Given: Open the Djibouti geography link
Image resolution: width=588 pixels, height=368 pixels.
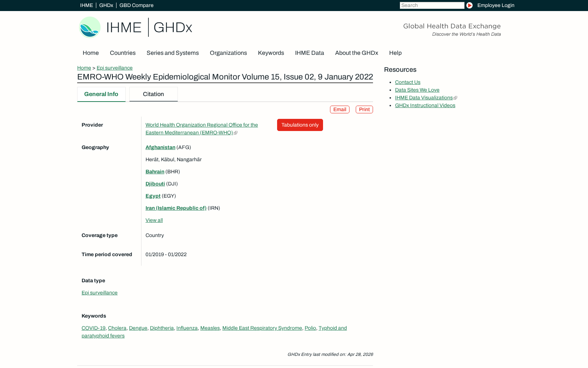Looking at the screenshot, I should (155, 184).
